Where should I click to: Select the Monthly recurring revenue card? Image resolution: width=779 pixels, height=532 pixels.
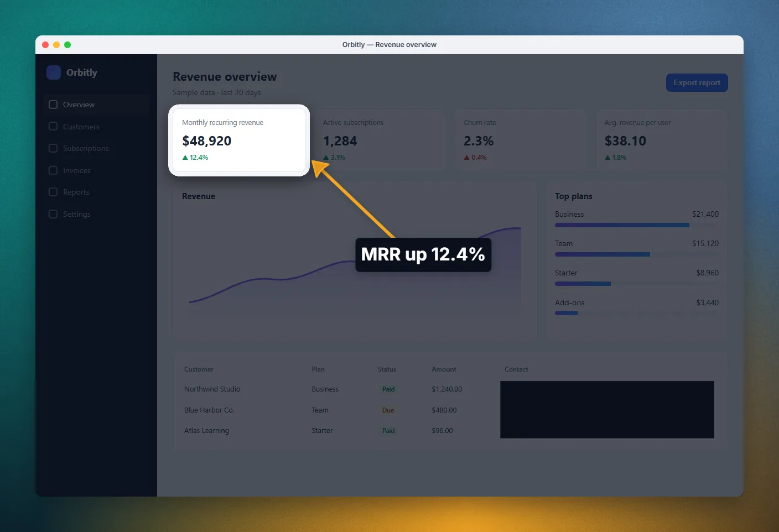point(239,140)
